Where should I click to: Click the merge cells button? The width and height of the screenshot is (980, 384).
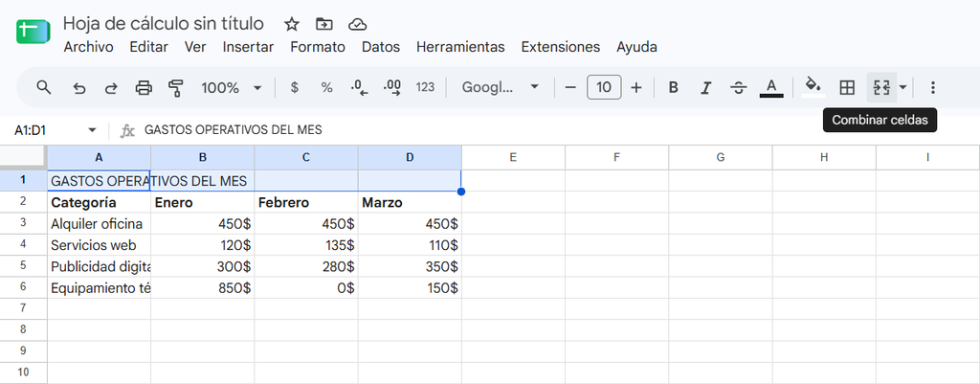[881, 87]
